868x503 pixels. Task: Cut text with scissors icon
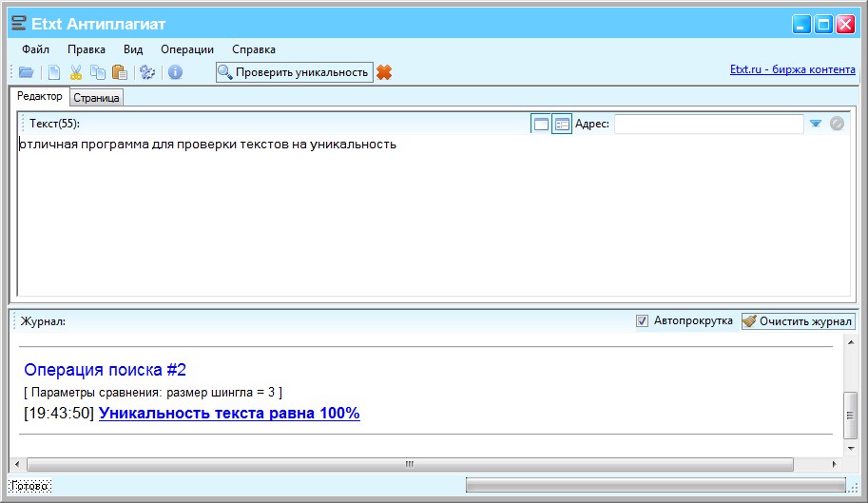76,72
